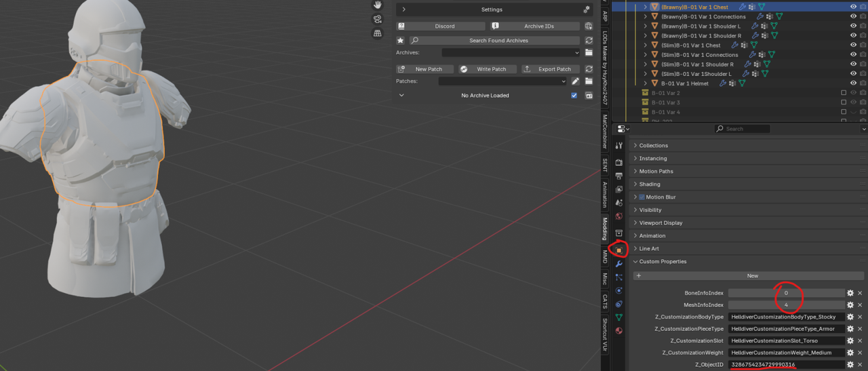Remove the Z_ObjectID property with X
868x371 pixels.
(860, 365)
